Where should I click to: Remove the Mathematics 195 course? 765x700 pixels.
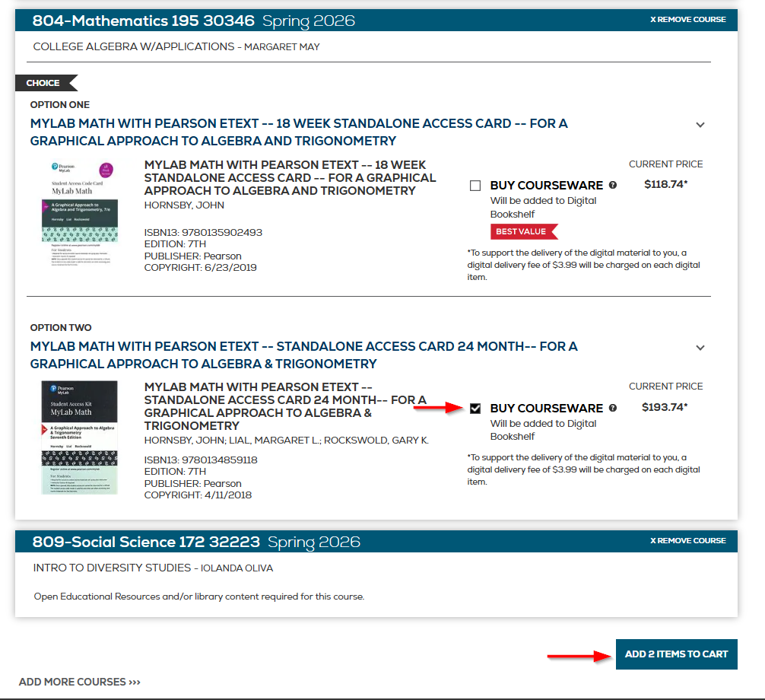click(687, 20)
